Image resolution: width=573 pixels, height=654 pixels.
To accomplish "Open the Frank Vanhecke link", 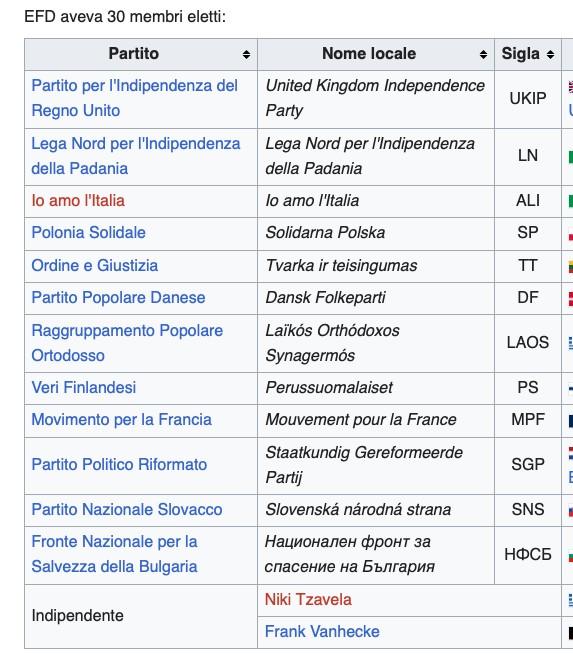I will pos(322,631).
